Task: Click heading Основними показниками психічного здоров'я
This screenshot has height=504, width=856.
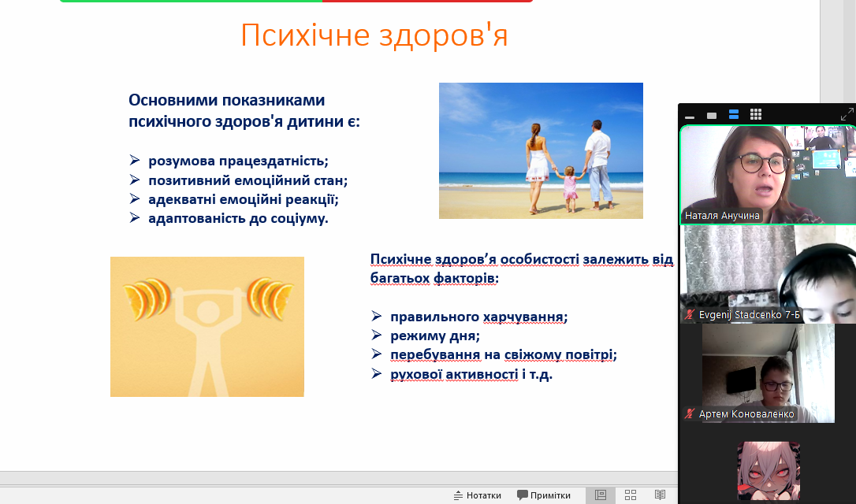Action: [244, 110]
